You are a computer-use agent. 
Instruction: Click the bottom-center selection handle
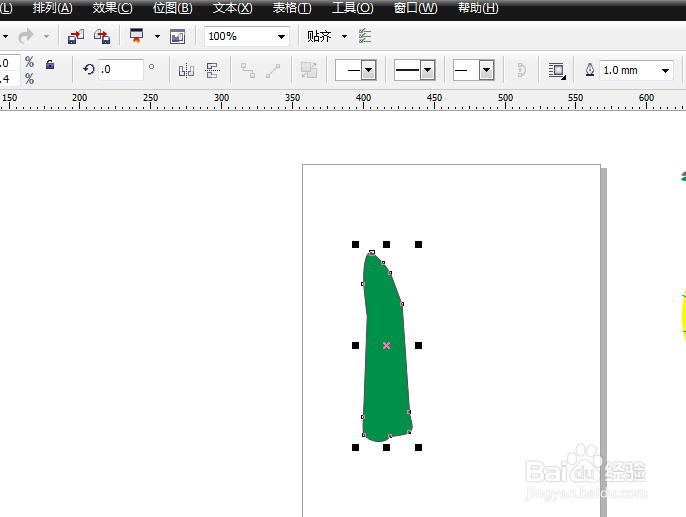[x=386, y=447]
